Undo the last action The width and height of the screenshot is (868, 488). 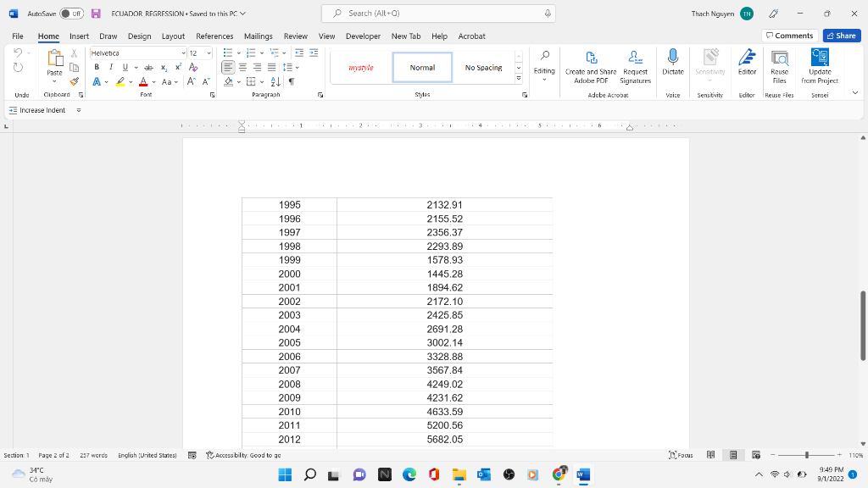(x=18, y=53)
